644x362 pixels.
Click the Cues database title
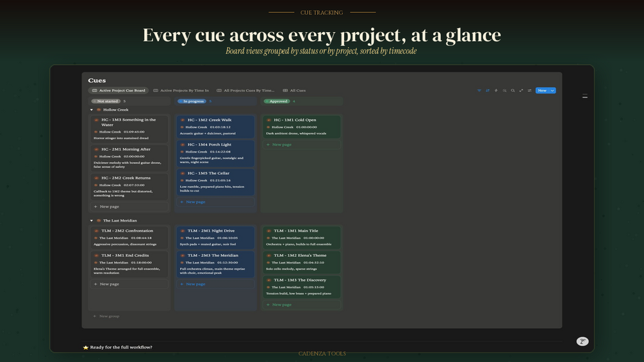[97, 81]
